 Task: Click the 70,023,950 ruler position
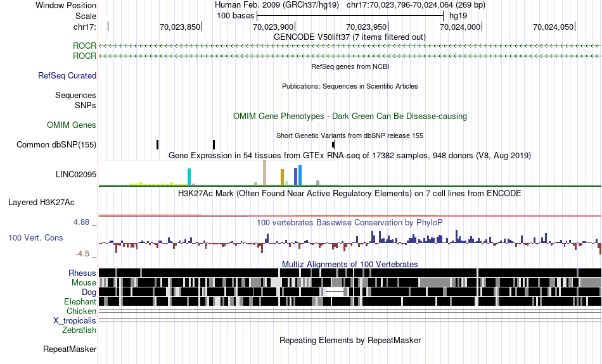click(367, 27)
